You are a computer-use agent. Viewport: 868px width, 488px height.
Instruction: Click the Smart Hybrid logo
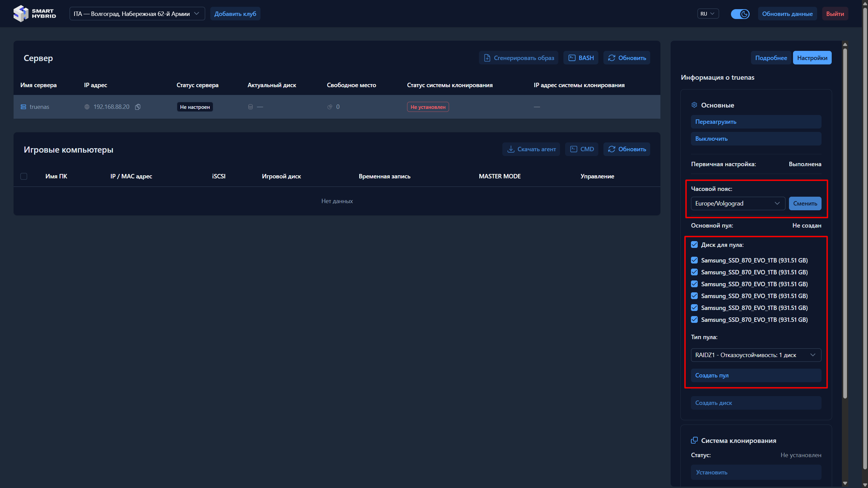[34, 14]
